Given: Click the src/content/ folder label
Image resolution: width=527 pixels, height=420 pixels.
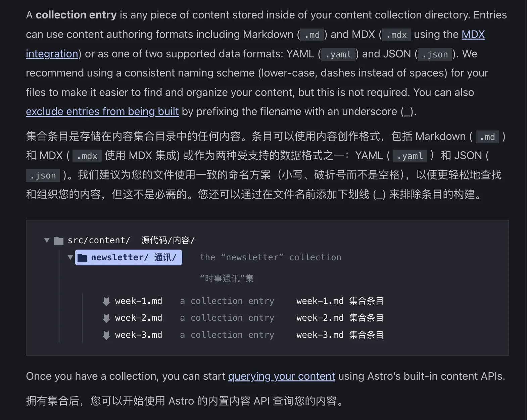Looking at the screenshot, I should (99, 240).
